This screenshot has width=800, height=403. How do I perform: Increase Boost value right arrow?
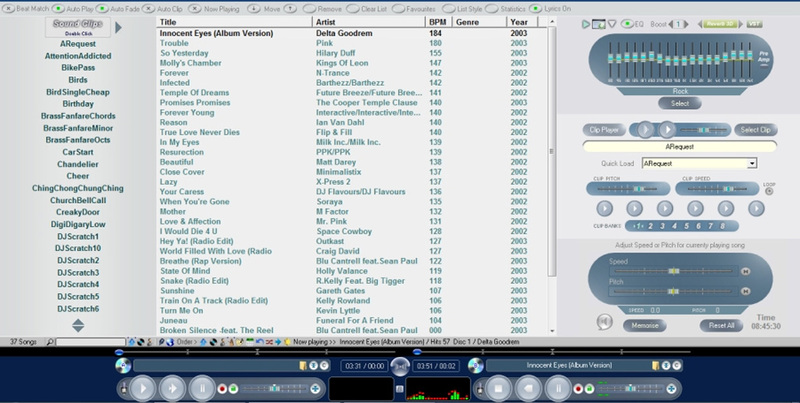[x=686, y=24]
